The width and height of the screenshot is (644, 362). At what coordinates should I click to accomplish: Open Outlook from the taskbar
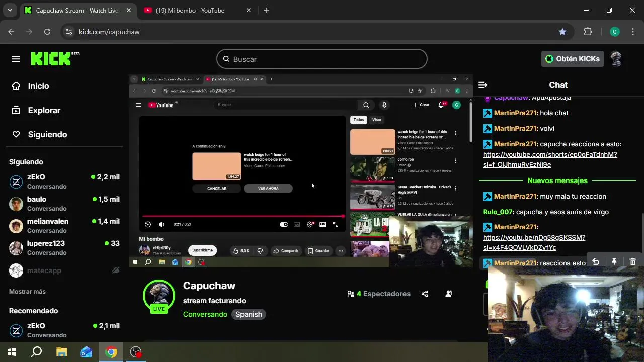86,352
